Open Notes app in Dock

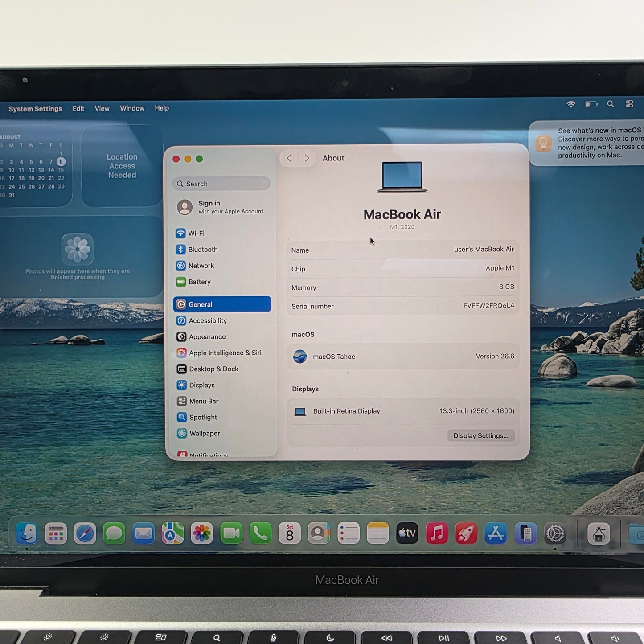coord(378,533)
